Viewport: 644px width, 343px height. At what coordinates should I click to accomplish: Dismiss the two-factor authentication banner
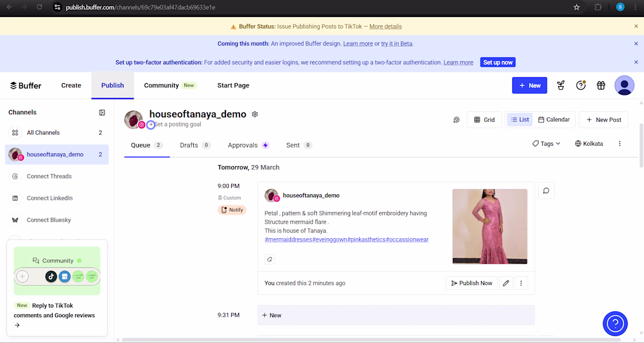coord(636,63)
